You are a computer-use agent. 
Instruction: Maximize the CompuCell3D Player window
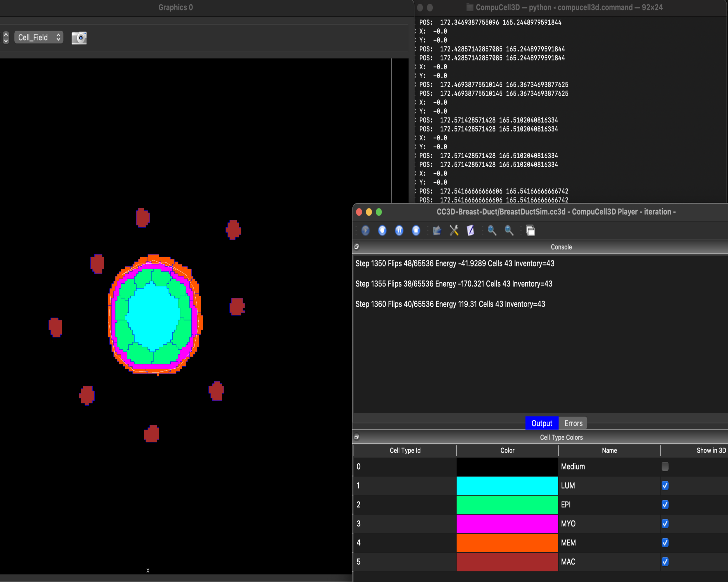pos(379,212)
